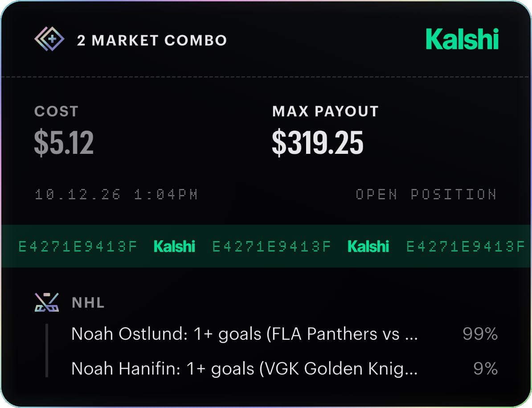The width and height of the screenshot is (532, 408).
Task: Click the second Kalshi logo in ticker strip
Action: [x=368, y=247]
